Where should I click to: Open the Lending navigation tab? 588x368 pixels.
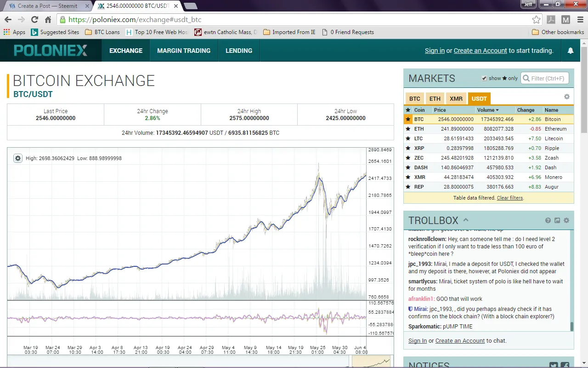pyautogui.click(x=239, y=51)
